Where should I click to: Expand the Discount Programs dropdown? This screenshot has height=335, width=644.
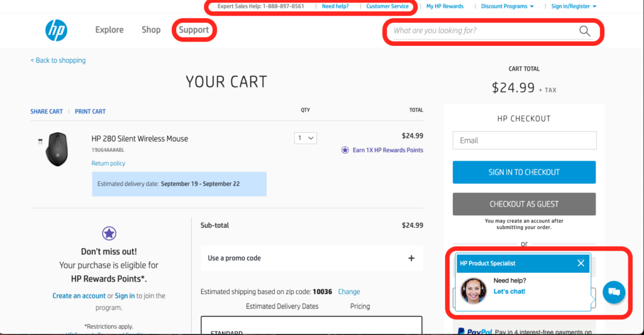click(x=507, y=6)
